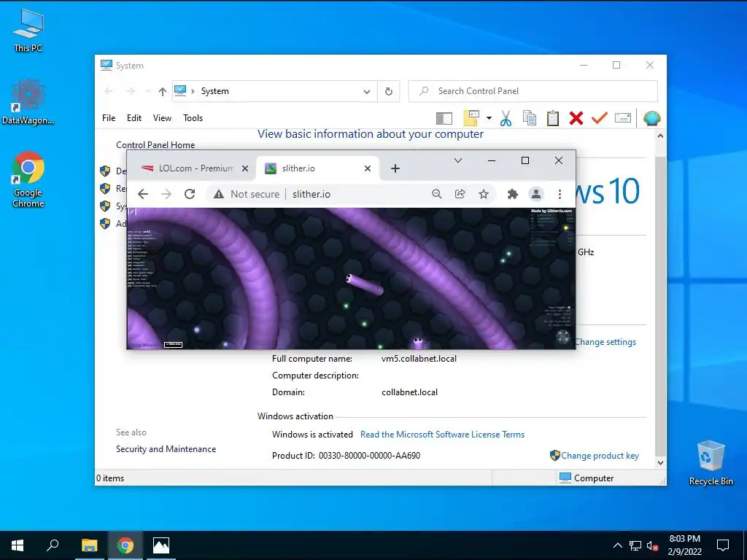The width and height of the screenshot is (747, 560).
Task: Click the Product ID 00330-80000-00000-AA690 text
Action: [x=346, y=455]
